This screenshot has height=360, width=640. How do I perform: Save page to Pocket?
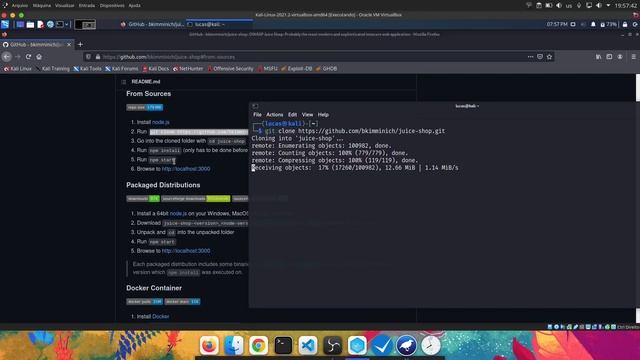click(x=540, y=57)
